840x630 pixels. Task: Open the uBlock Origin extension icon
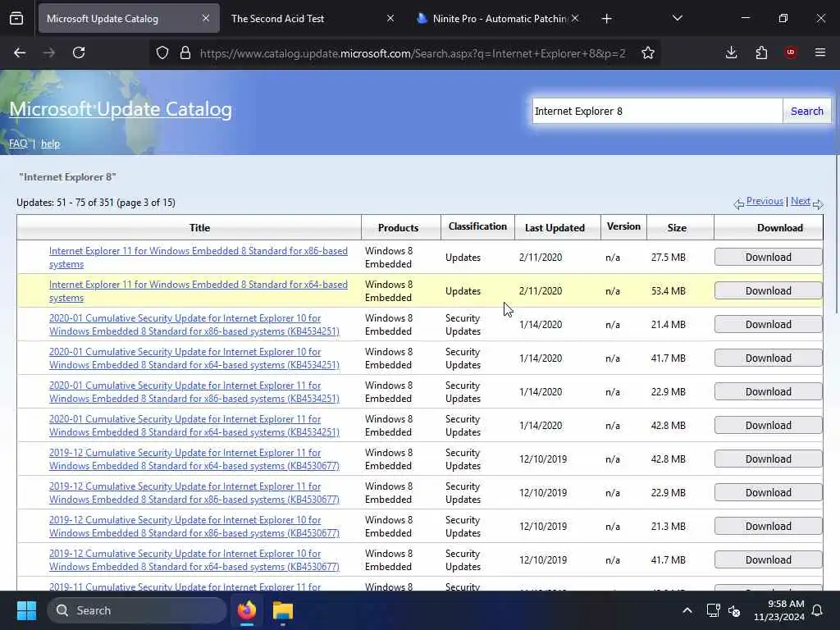(x=791, y=52)
